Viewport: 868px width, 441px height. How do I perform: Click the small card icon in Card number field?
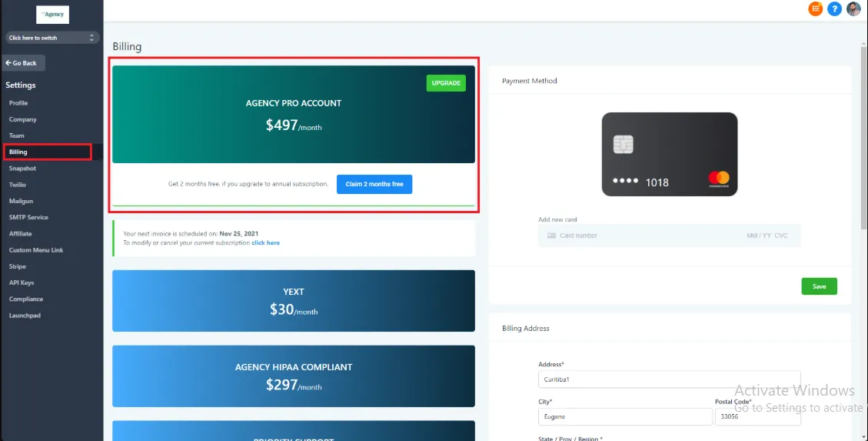pos(551,236)
